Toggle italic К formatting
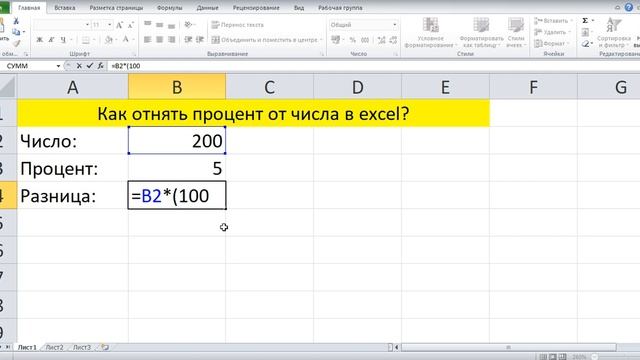This screenshot has width=640, height=360. (51, 40)
